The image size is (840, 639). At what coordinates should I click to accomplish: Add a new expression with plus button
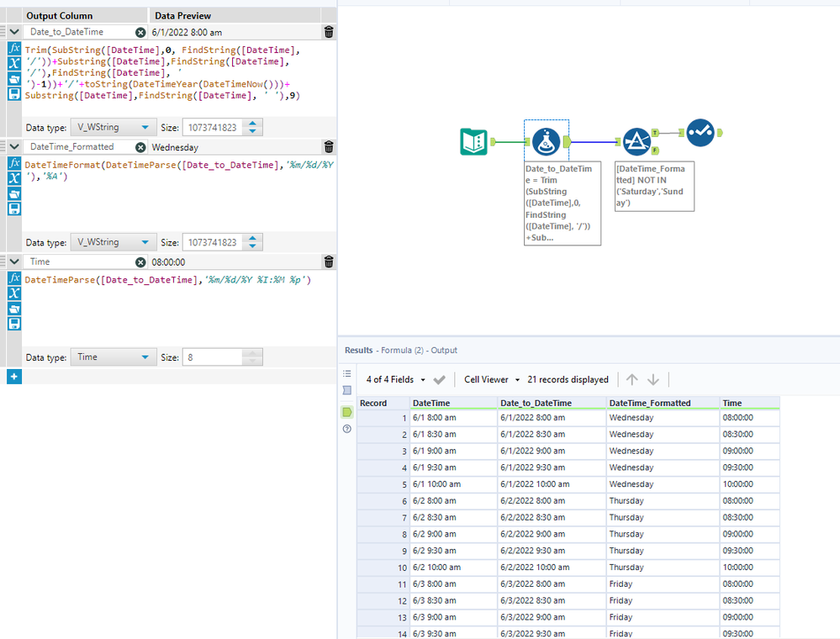[13, 377]
